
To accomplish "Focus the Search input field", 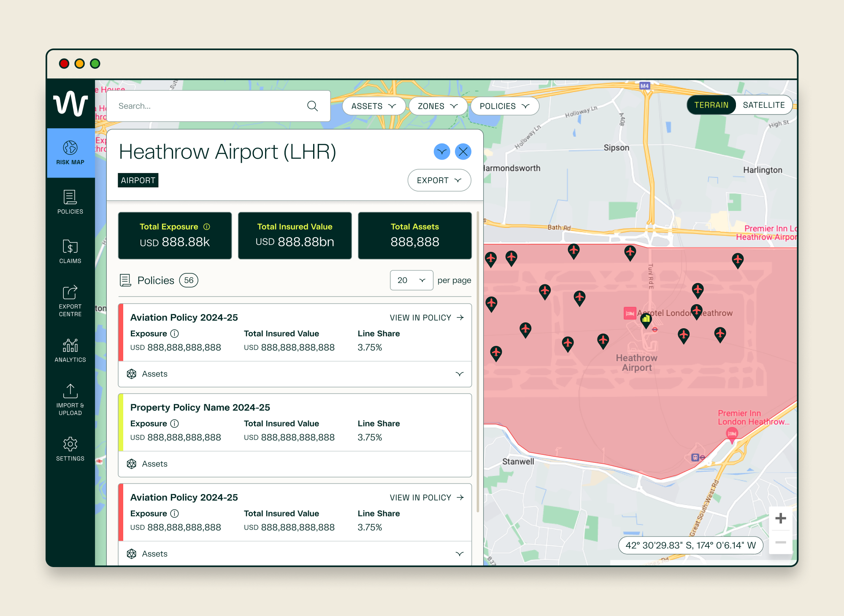I will (x=219, y=106).
